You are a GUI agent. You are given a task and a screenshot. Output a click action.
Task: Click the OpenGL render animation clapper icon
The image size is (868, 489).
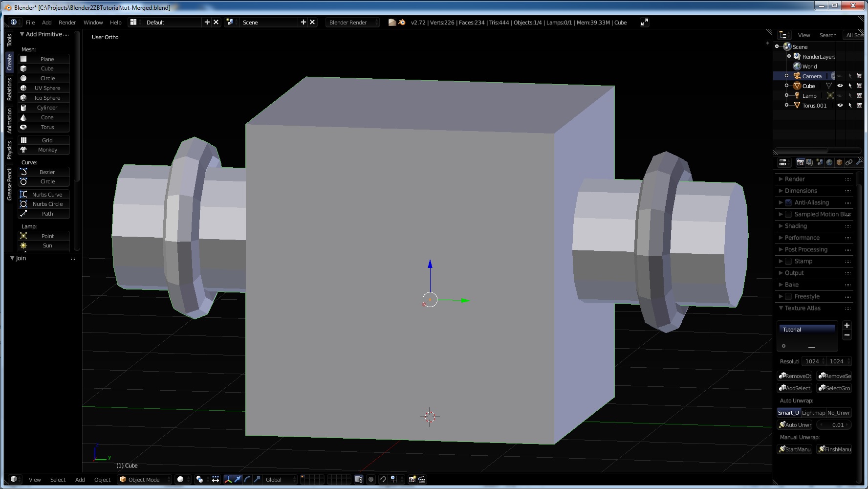(x=422, y=479)
